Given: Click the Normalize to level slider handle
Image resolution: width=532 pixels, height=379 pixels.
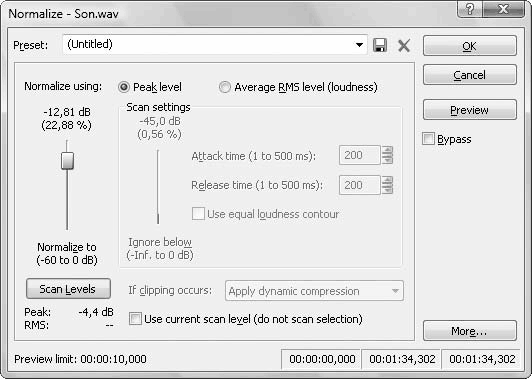Looking at the screenshot, I should (x=67, y=161).
